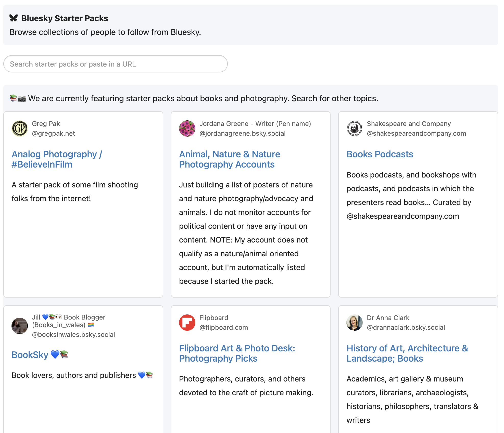The width and height of the screenshot is (504, 433).
Task: Click the Bluesky Starter Packs heading
Action: [65, 18]
